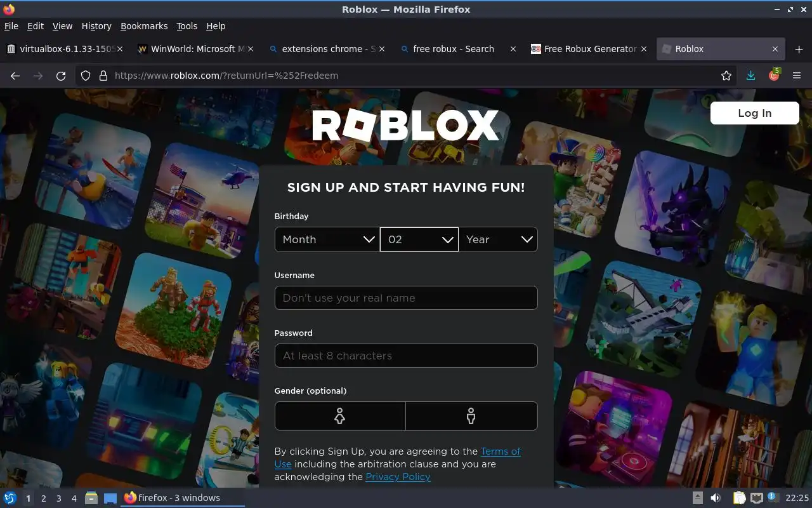Open the LXQt start menu icon
The height and width of the screenshot is (508, 812).
[10, 498]
